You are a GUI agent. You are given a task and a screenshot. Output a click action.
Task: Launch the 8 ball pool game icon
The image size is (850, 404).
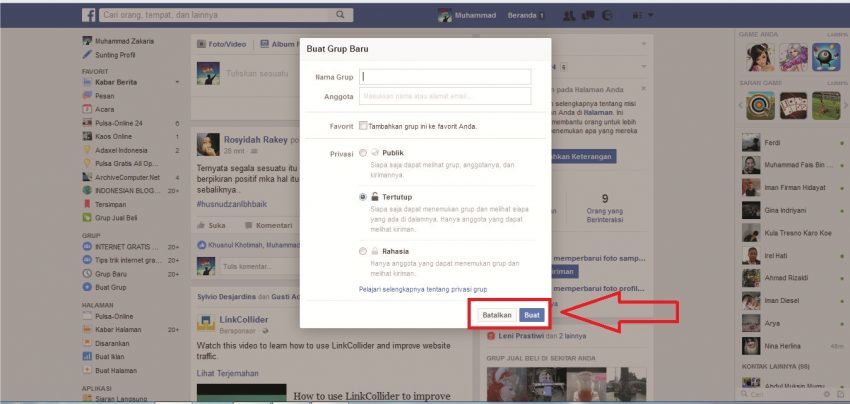(x=826, y=57)
